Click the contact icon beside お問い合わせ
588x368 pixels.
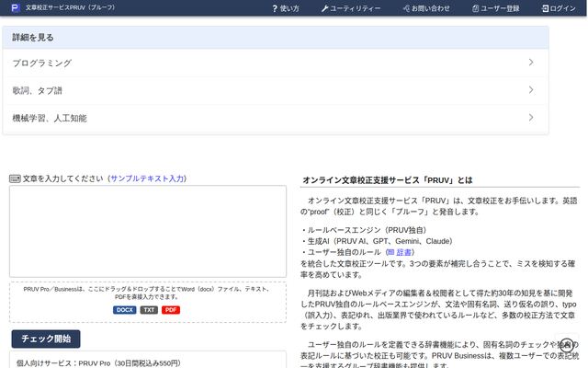406,8
